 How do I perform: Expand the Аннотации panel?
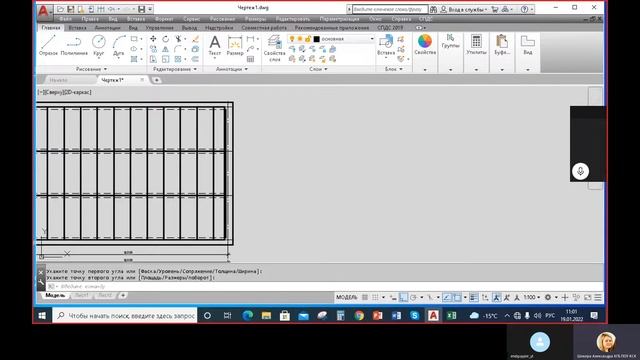point(232,69)
